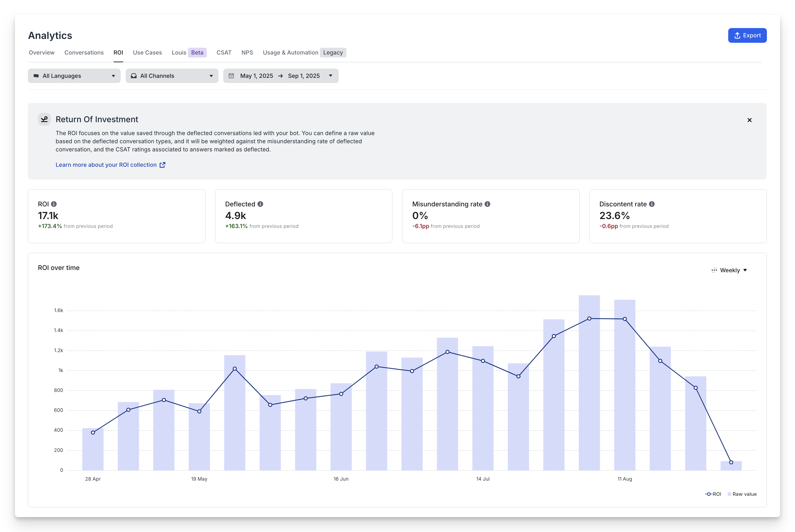Image resolution: width=795 pixels, height=532 pixels.
Task: Open the All Channels dropdown
Action: click(172, 76)
